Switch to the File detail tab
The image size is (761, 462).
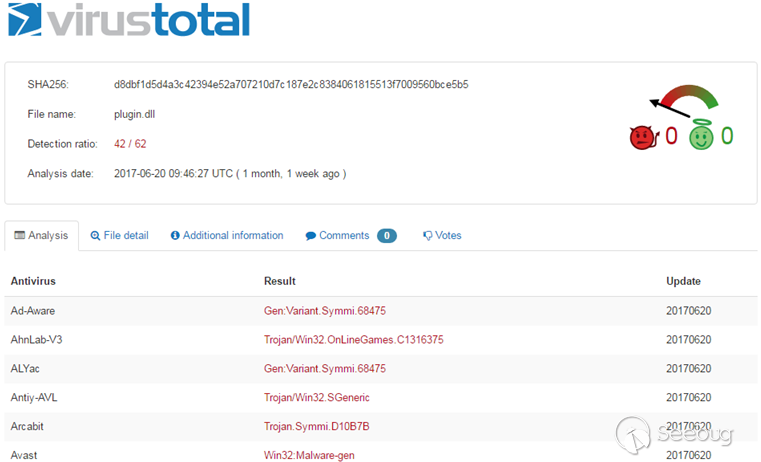[x=120, y=235]
